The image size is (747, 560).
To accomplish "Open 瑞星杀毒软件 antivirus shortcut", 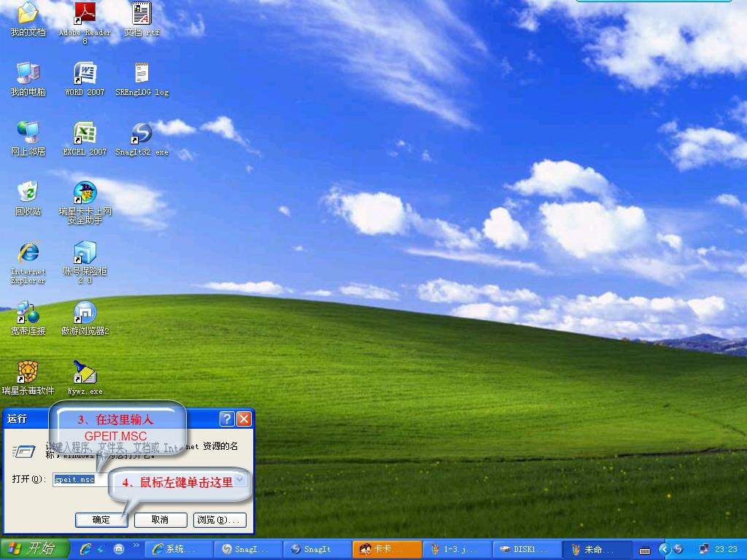I will pyautogui.click(x=28, y=378).
